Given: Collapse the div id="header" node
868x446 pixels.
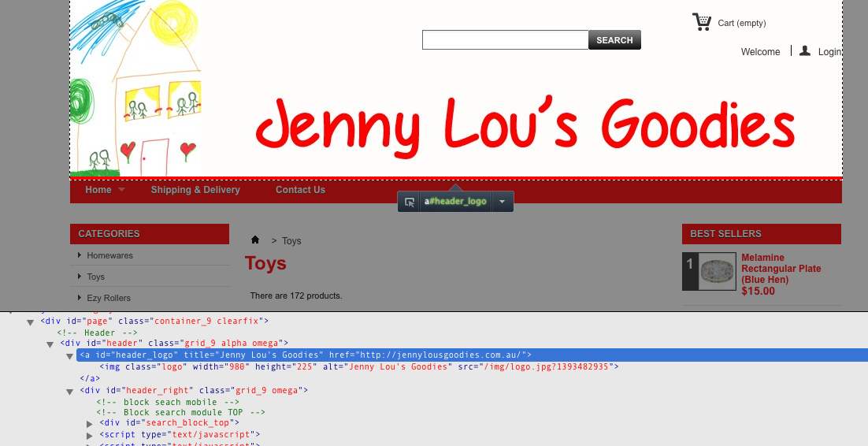Looking at the screenshot, I should [50, 344].
